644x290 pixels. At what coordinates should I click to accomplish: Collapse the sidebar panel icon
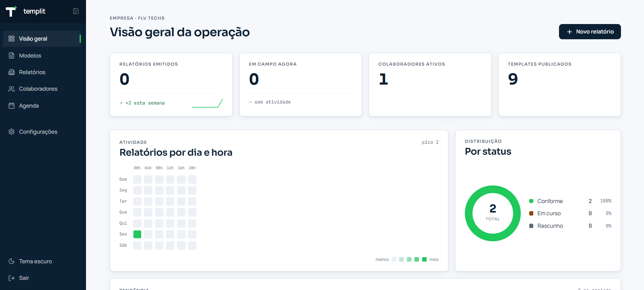point(76,11)
